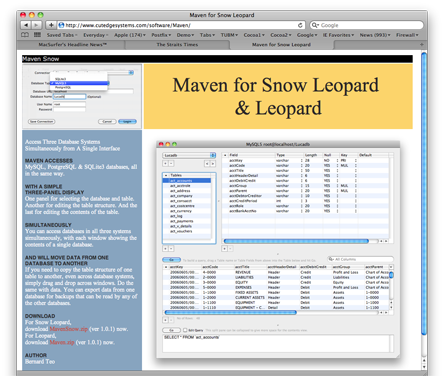This screenshot has width=444, height=376.
Task: Switch to MacSurfer's Headline News tab
Action: [72, 44]
